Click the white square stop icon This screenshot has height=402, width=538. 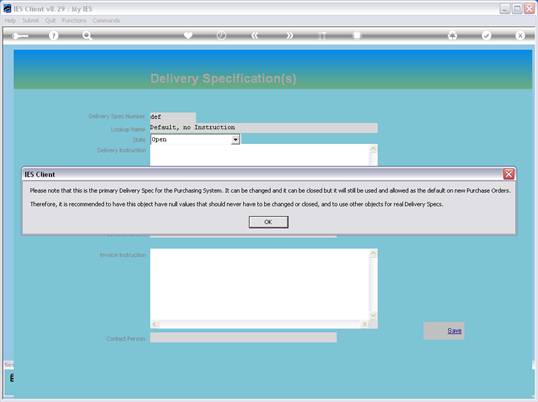(x=357, y=35)
